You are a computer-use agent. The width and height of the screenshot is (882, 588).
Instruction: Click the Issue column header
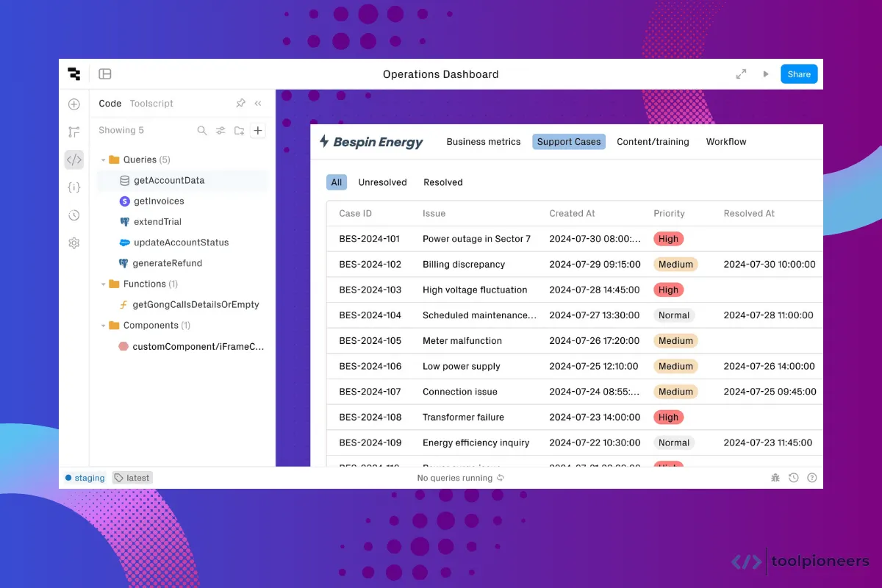pos(434,213)
